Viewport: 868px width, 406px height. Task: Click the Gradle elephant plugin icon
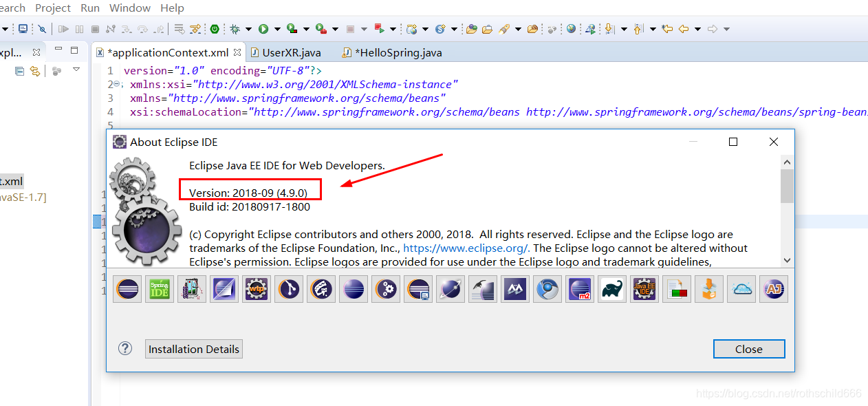pyautogui.click(x=613, y=289)
